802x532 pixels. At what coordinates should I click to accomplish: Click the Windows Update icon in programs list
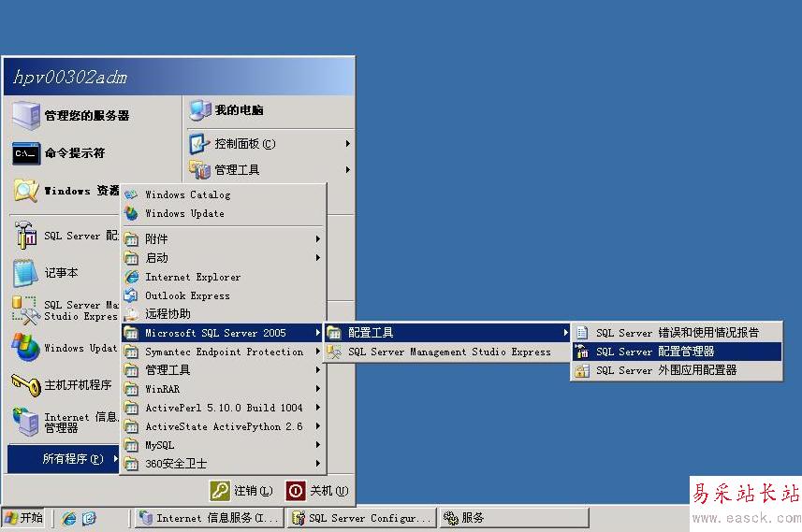[x=131, y=213]
